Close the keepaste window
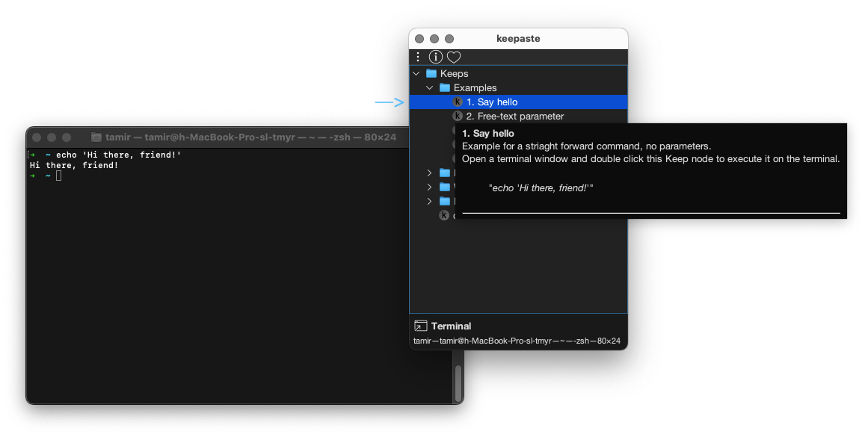The height and width of the screenshot is (437, 868). [x=419, y=39]
